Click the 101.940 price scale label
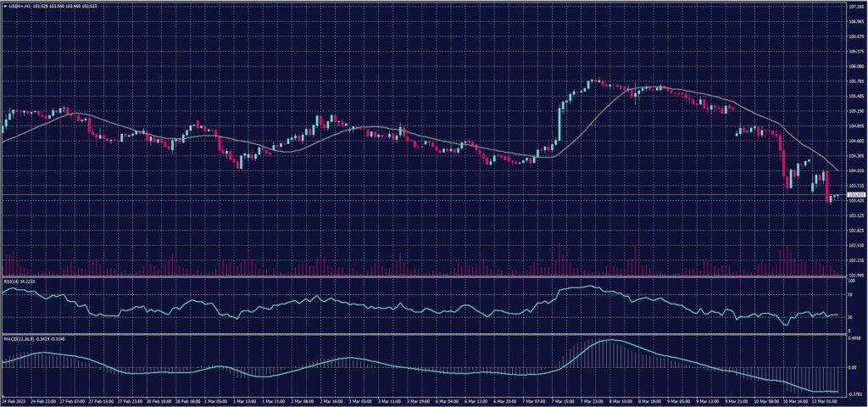Viewport: 868px width, 407px height. point(855,275)
